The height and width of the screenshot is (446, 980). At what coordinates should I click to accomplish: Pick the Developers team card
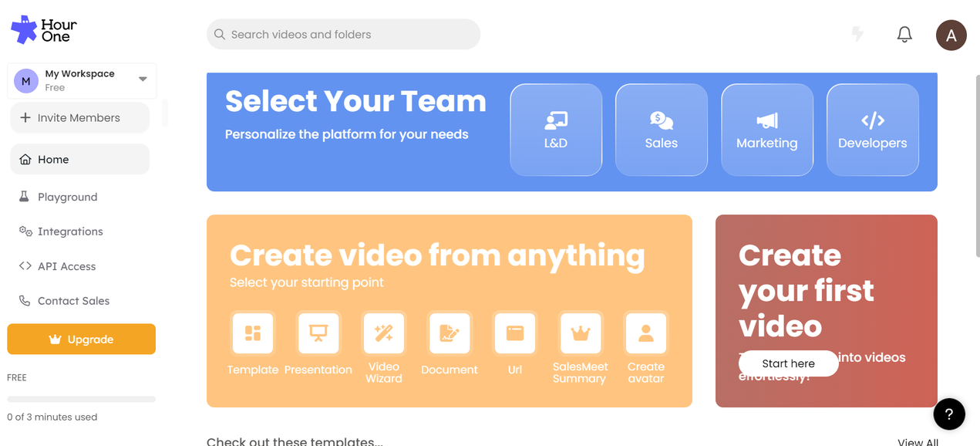[873, 130]
